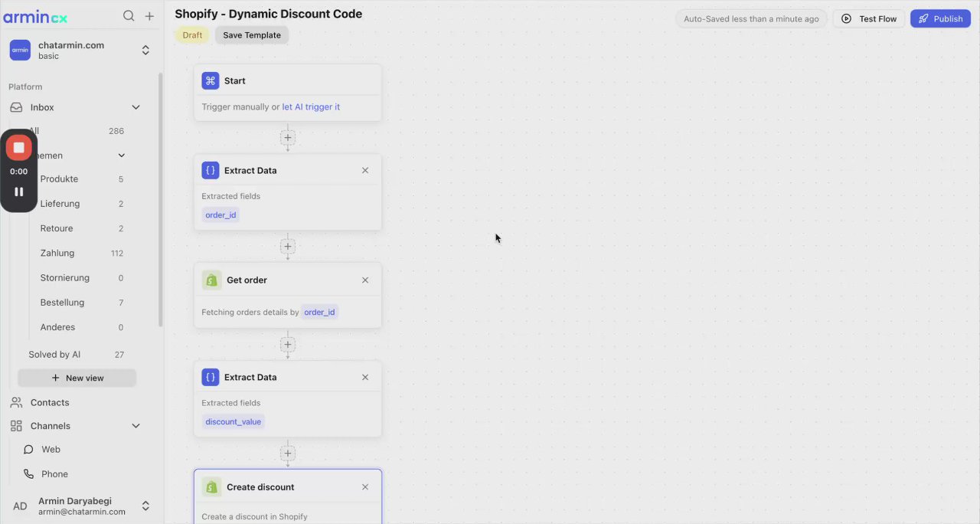The height and width of the screenshot is (524, 980).
Task: Click first Extract Data braces icon
Action: [x=211, y=170]
